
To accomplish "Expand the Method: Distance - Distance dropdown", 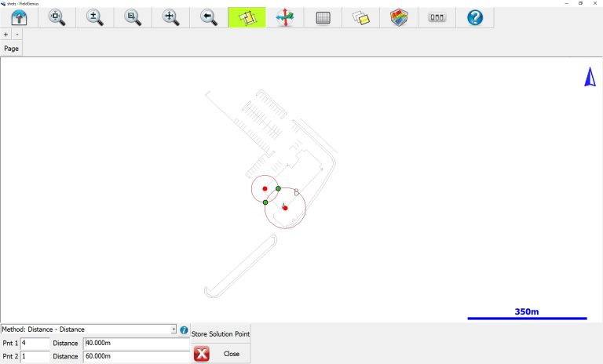I will 173,329.
